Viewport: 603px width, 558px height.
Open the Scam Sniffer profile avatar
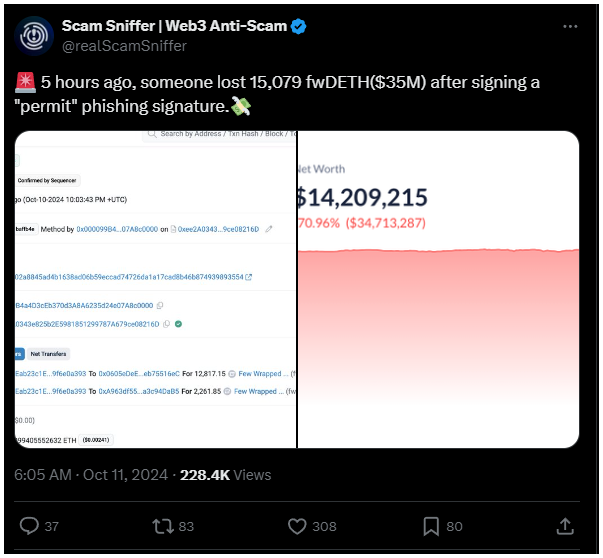(x=34, y=36)
